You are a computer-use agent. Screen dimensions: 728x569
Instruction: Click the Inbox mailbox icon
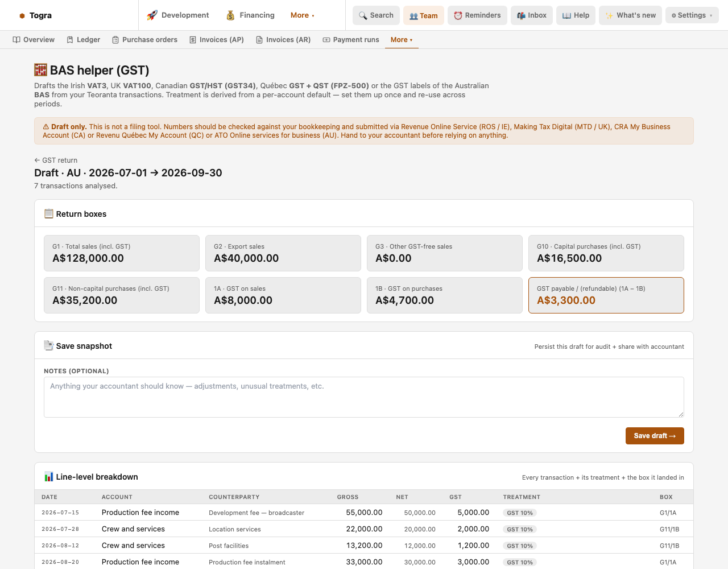point(521,15)
